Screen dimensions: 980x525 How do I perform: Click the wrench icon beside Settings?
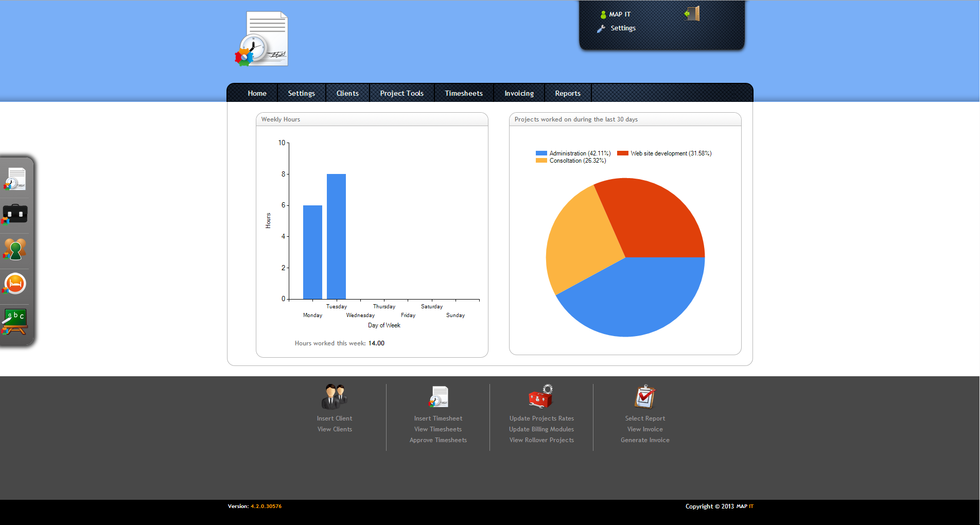pyautogui.click(x=601, y=29)
